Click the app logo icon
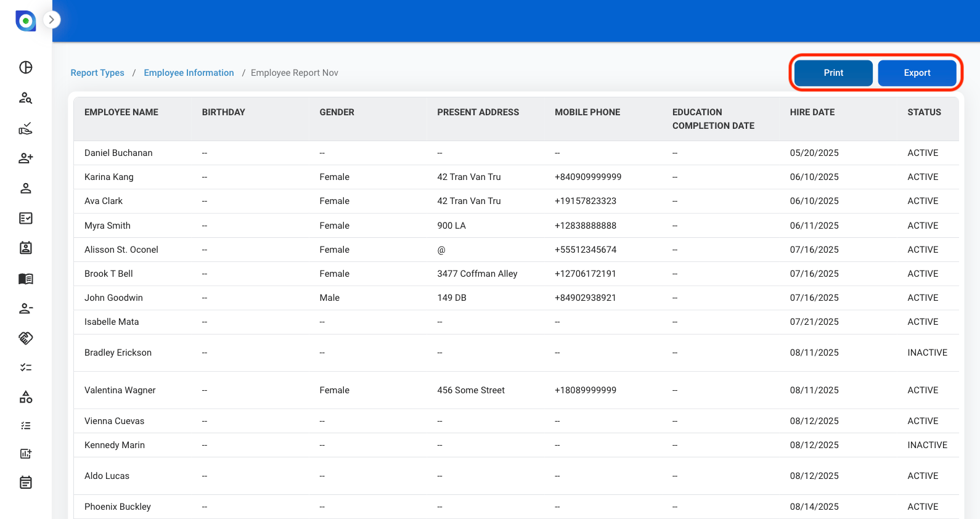980x519 pixels. click(26, 21)
